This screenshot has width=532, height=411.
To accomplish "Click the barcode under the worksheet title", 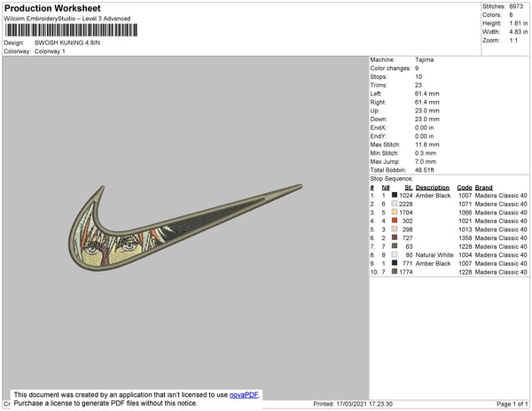I will (x=71, y=30).
